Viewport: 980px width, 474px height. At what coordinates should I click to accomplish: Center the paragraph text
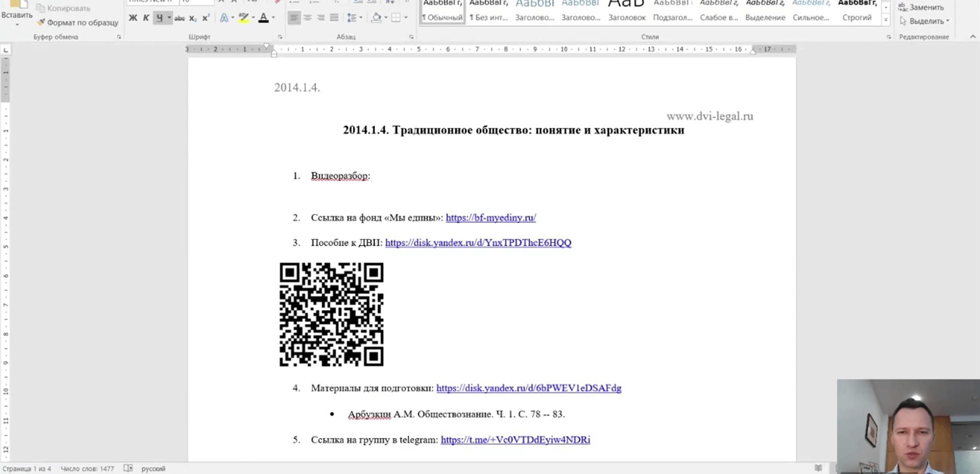(x=307, y=18)
